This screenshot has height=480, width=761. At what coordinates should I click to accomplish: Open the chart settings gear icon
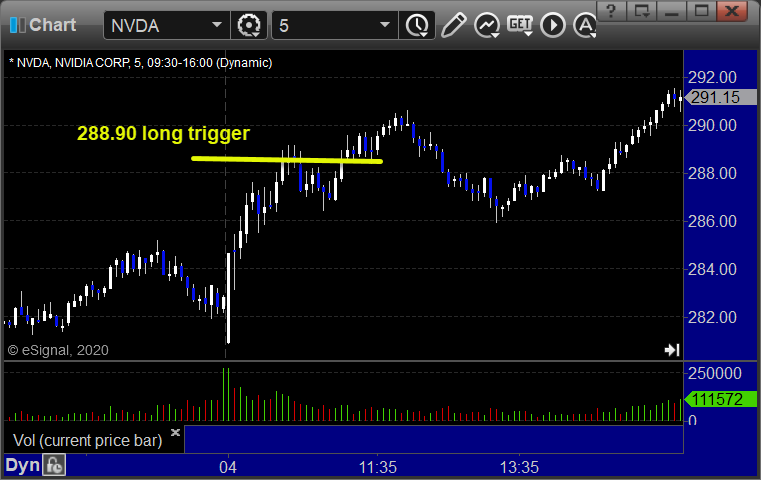(248, 25)
